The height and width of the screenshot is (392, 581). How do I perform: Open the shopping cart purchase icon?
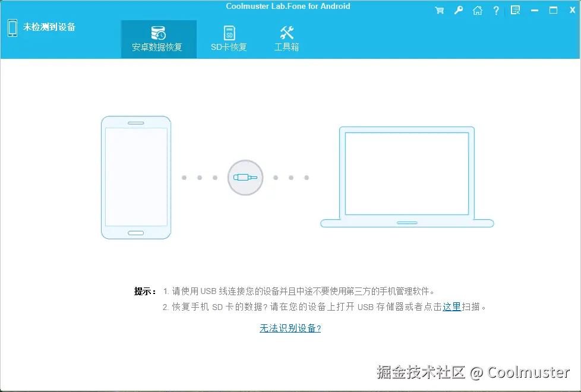440,10
